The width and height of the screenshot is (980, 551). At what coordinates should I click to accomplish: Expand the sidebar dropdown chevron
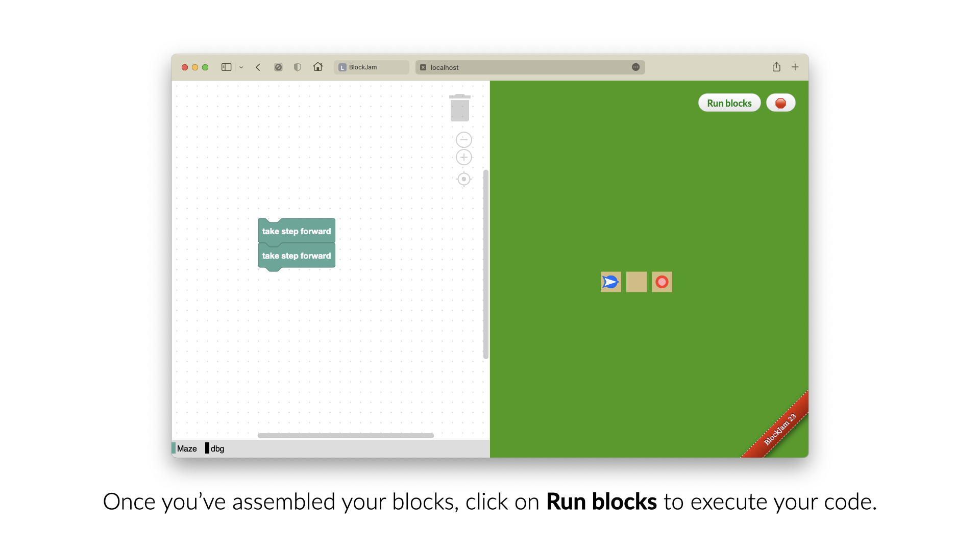coord(241,67)
